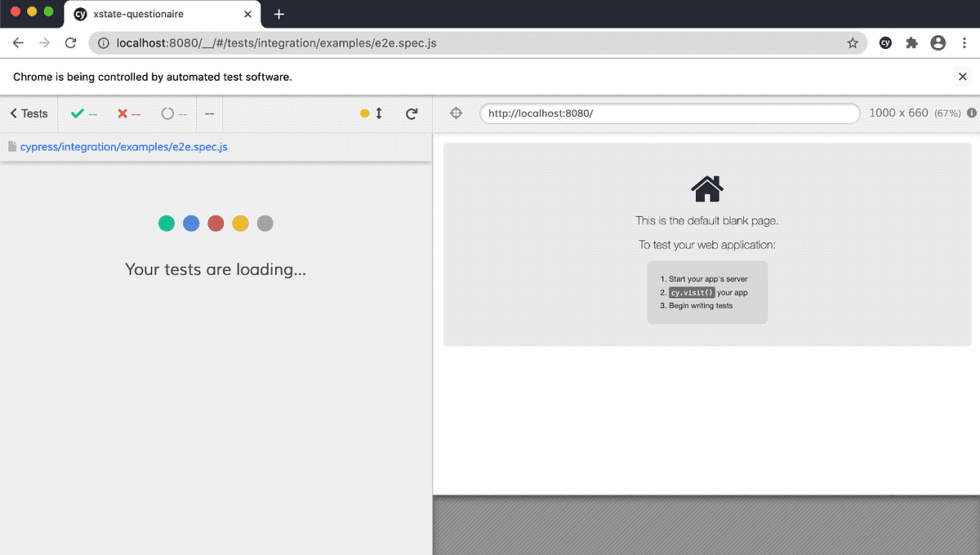Click the green passed tests checkmark
Image resolution: width=980 pixels, height=555 pixels.
coord(78,113)
